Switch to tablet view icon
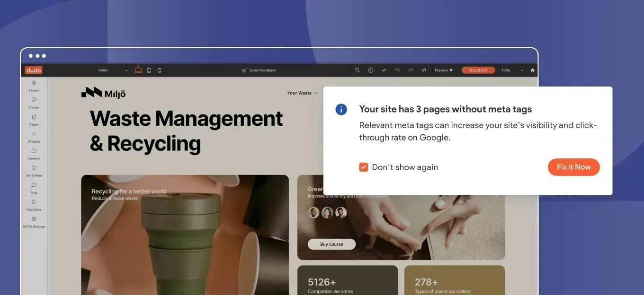The image size is (644, 295). pyautogui.click(x=149, y=70)
